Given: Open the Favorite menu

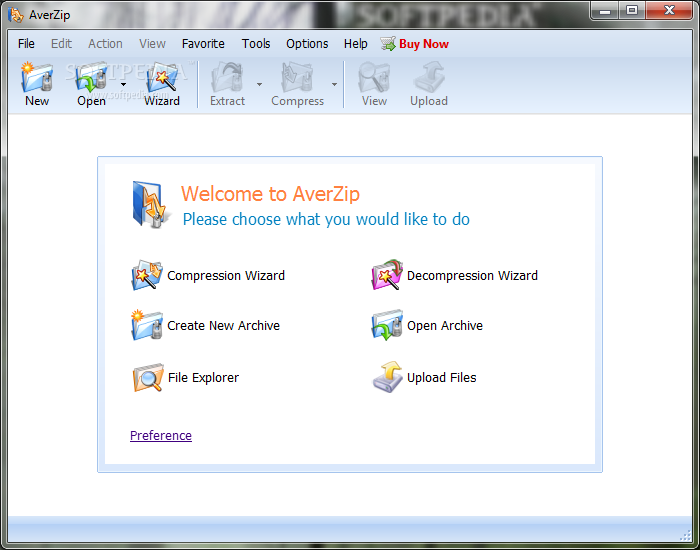Looking at the screenshot, I should click(203, 44).
